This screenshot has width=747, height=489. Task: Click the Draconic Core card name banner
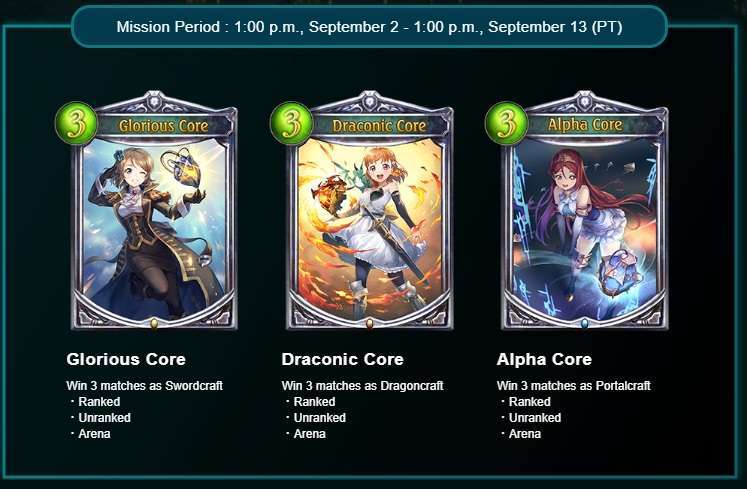pos(379,126)
